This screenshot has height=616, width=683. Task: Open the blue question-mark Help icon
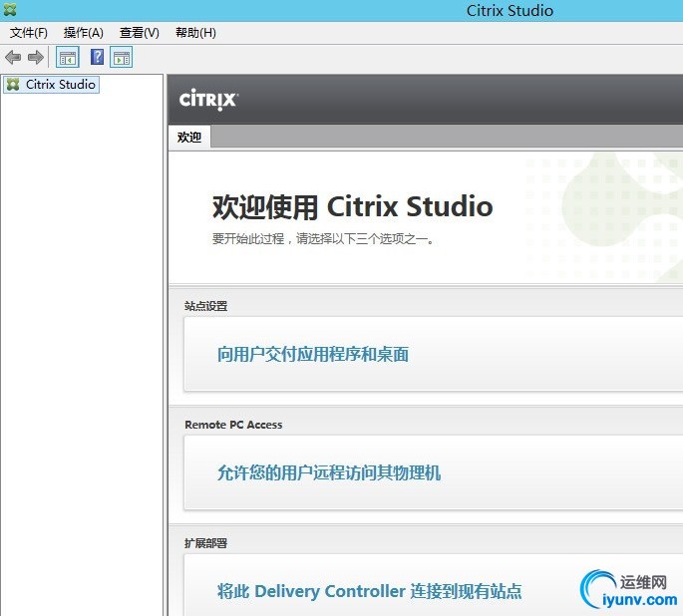[x=97, y=57]
